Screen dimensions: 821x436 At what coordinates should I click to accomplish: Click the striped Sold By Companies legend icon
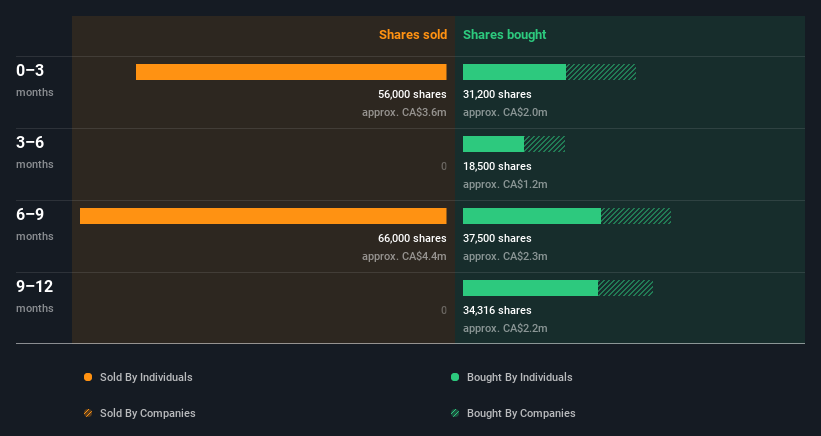pyautogui.click(x=88, y=413)
